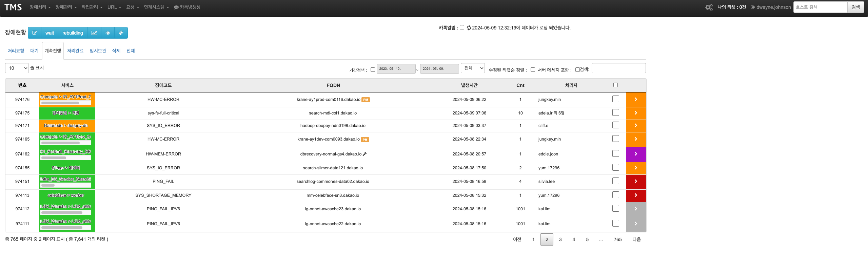
Task: Open ticket 974165 with its arrow button
Action: [x=636, y=139]
